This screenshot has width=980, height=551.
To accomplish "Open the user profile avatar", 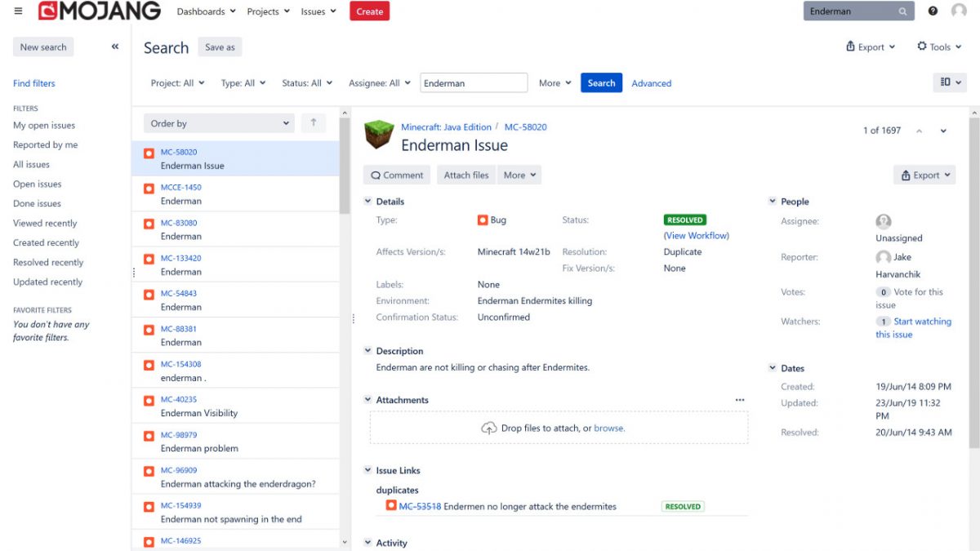I will [959, 11].
